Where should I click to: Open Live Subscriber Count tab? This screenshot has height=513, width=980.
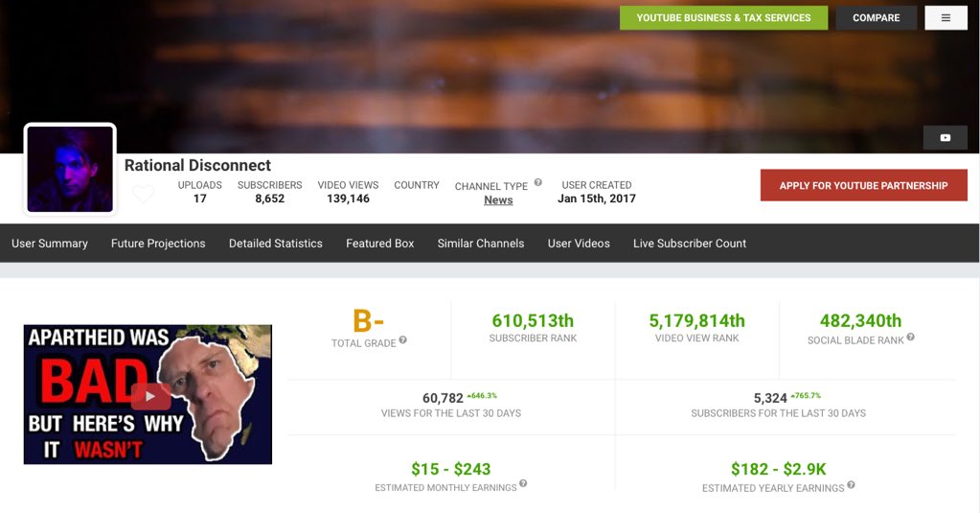tap(690, 244)
